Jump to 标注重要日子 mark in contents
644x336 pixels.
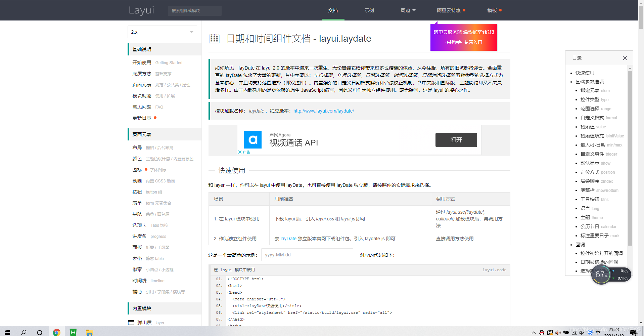(x=600, y=236)
